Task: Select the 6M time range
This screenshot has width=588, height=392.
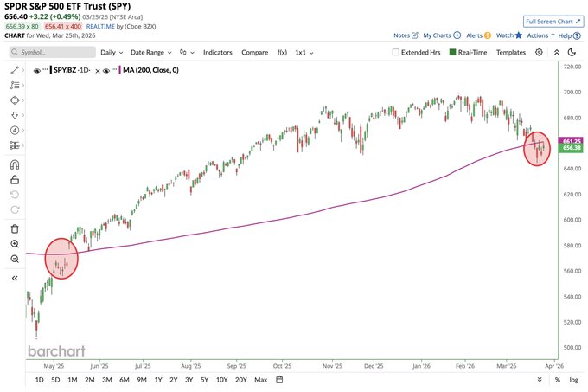Action: pyautogui.click(x=125, y=380)
